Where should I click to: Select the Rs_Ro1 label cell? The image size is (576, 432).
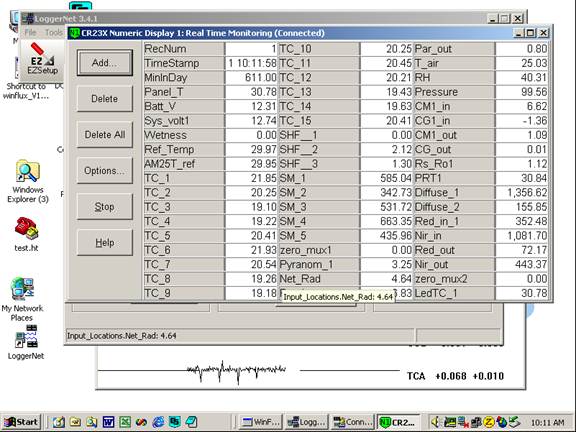pos(454,164)
